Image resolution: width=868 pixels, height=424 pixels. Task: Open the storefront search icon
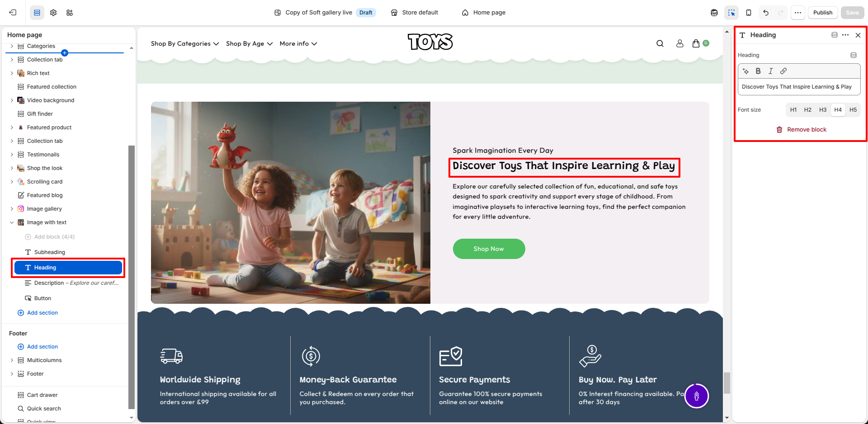click(x=660, y=43)
